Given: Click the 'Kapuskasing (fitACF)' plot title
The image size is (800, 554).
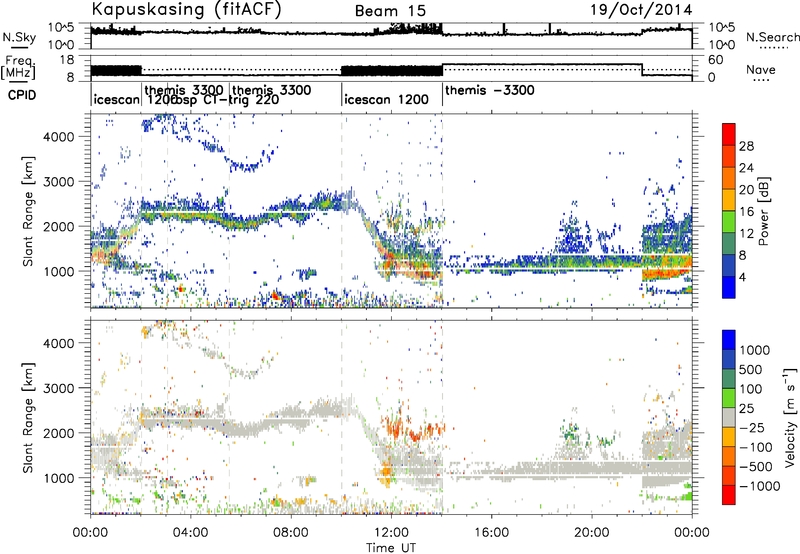Looking at the screenshot, I should pos(186,9).
